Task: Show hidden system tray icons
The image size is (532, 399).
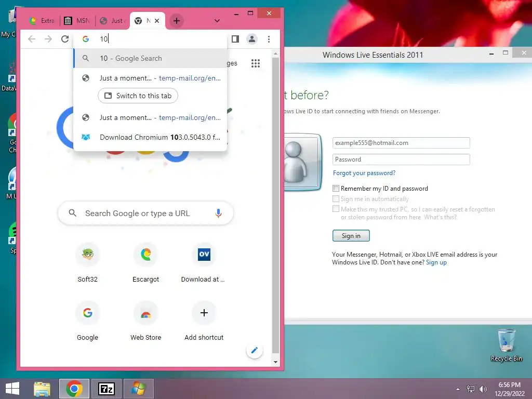Action: [x=458, y=389]
